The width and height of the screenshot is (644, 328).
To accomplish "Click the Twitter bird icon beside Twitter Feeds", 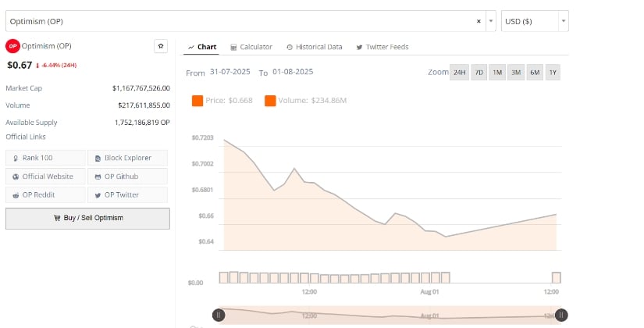I will coord(359,48).
